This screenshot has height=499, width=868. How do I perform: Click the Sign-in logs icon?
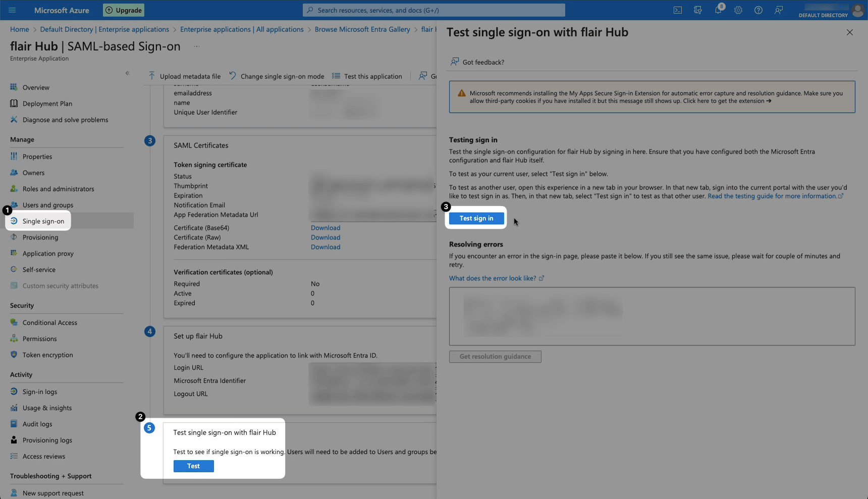point(14,392)
